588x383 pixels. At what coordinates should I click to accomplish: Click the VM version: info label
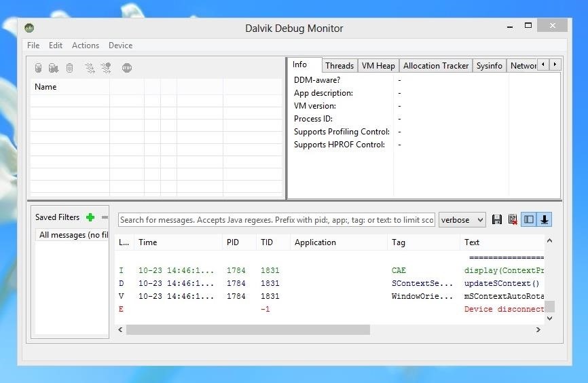[314, 106]
